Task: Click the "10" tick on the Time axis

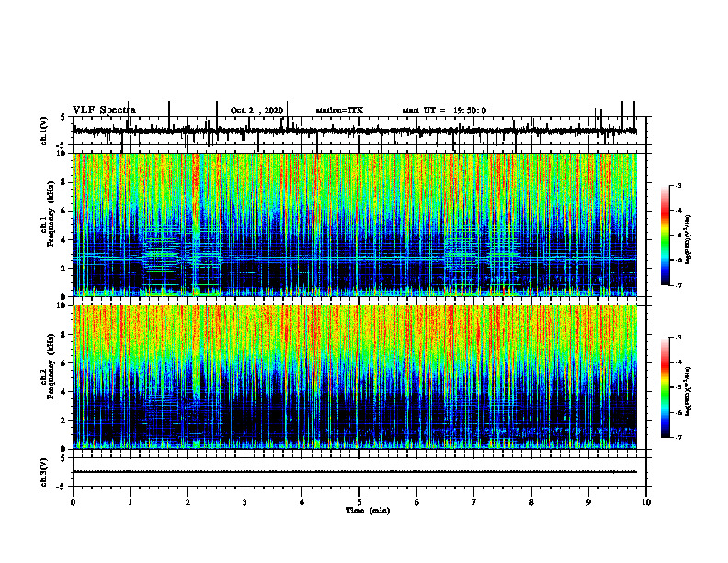Action: 646,502
